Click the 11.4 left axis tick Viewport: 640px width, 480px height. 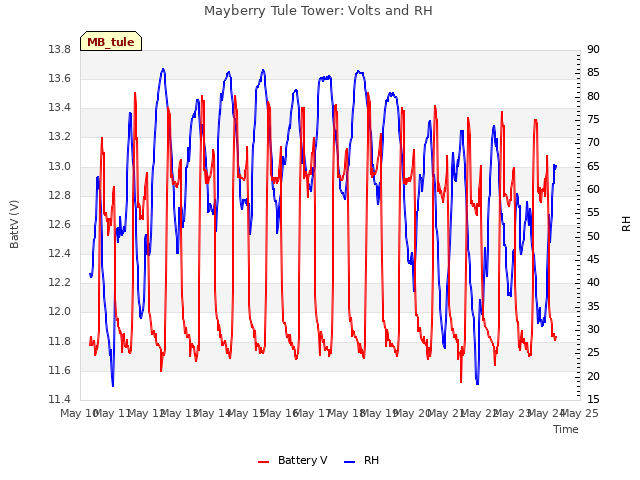pos(60,399)
